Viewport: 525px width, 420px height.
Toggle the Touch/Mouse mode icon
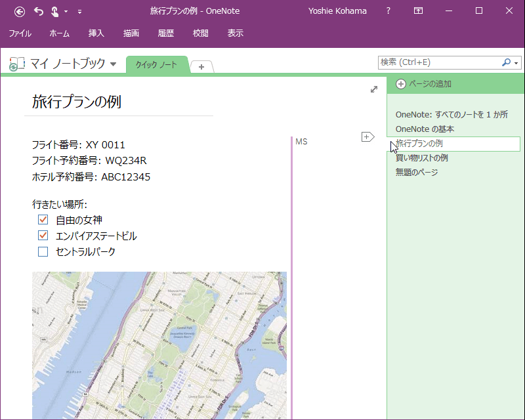pyautogui.click(x=55, y=12)
